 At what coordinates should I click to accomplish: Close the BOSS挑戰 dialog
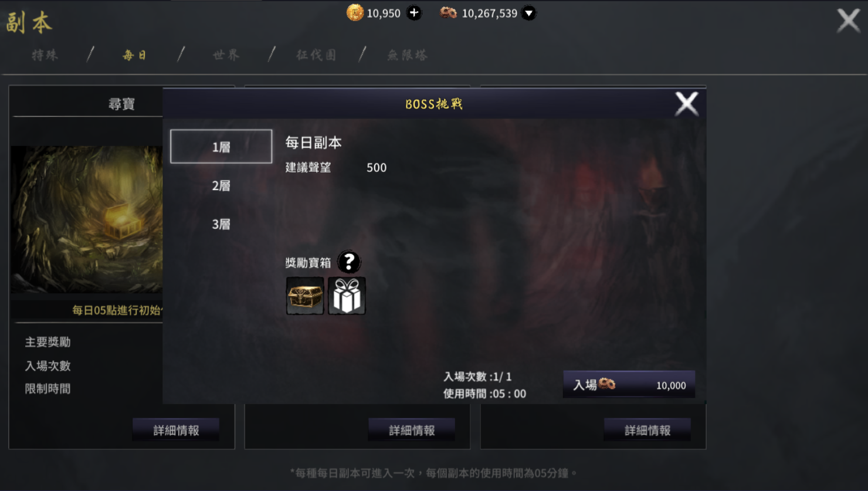coord(686,104)
